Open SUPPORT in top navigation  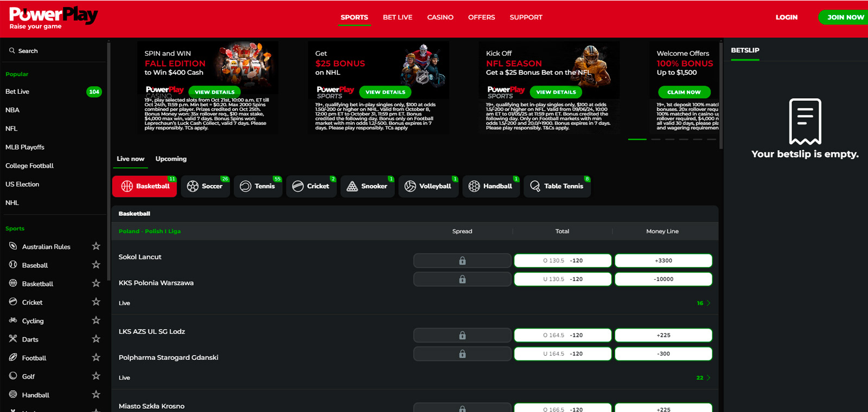(x=526, y=17)
